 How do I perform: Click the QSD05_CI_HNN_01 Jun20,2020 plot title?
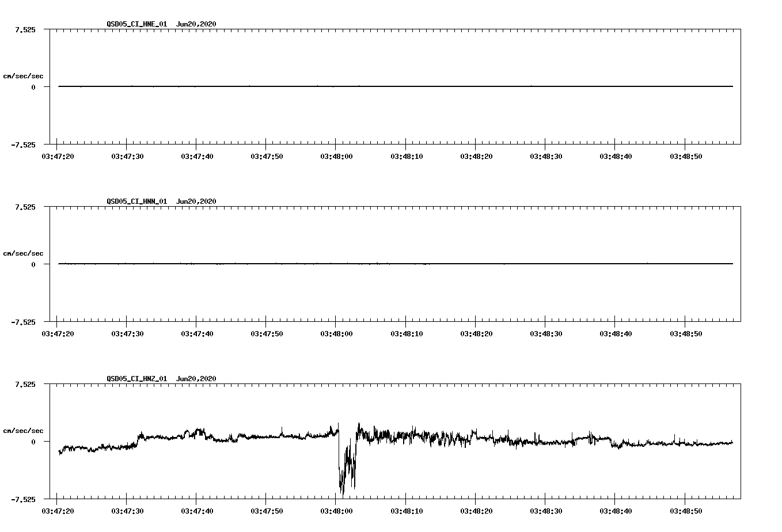pyautogui.click(x=161, y=202)
